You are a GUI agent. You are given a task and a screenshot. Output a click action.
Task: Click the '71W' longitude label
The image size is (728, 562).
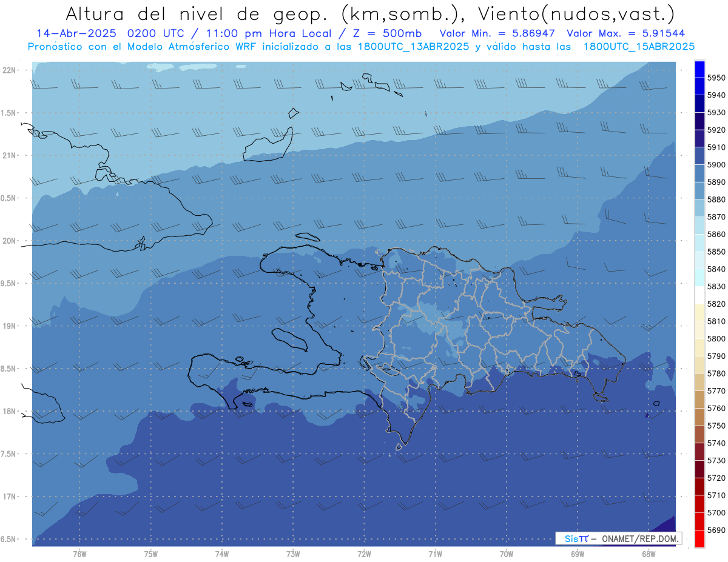(435, 554)
